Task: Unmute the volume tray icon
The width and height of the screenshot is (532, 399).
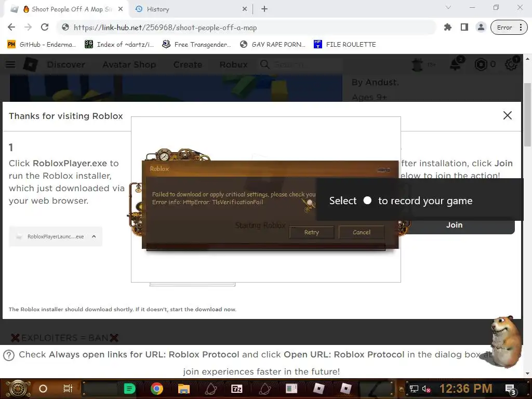Action: 426,389
